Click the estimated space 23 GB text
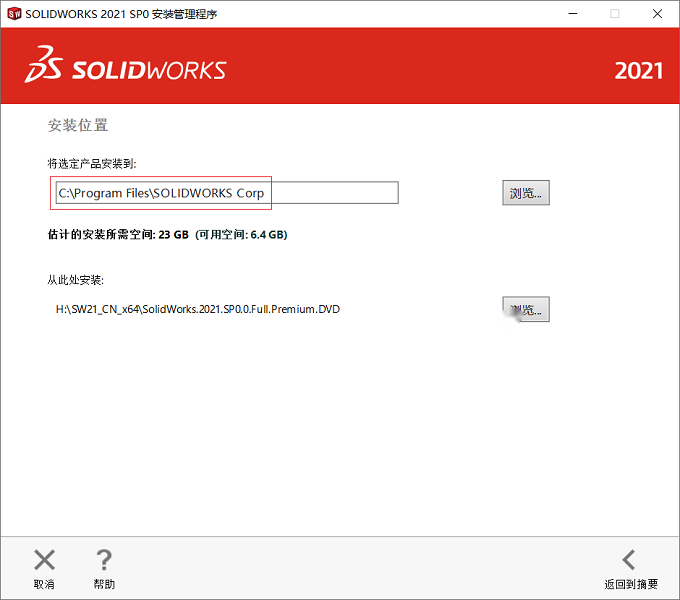This screenshot has height=600, width=680. 118,235
